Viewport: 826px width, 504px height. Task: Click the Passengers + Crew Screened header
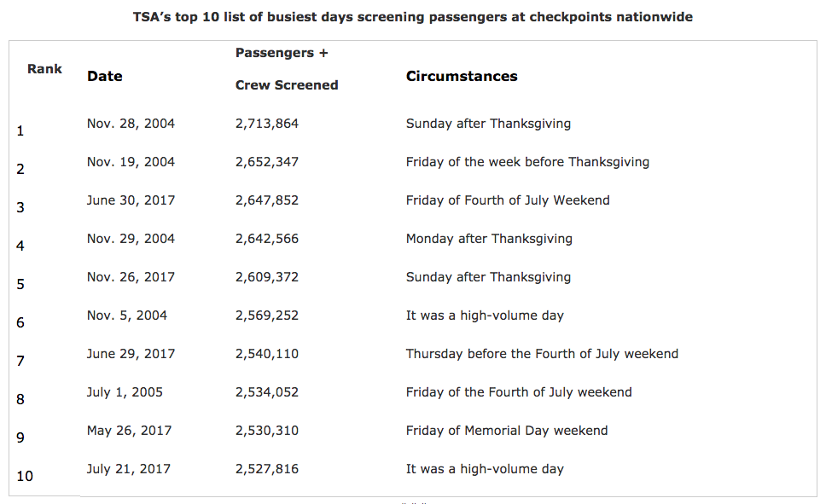(286, 69)
